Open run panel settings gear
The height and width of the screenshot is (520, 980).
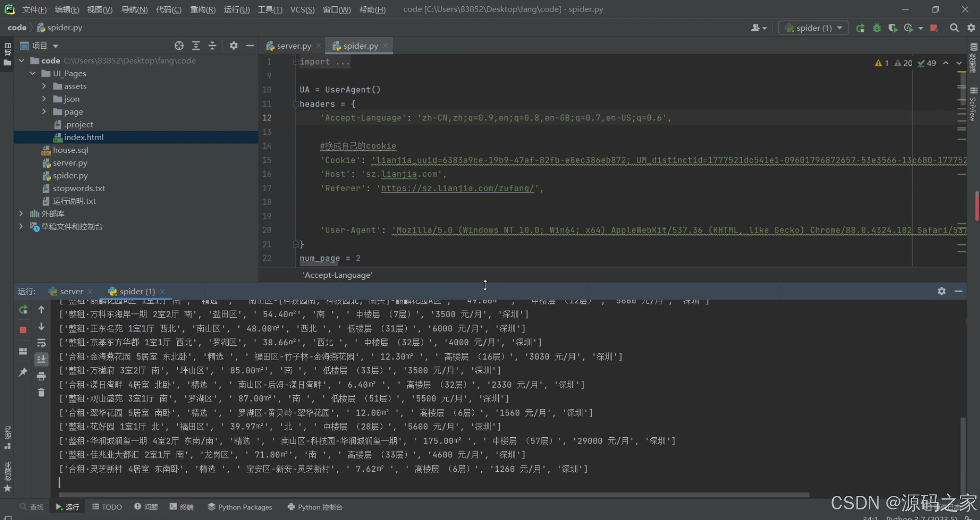coord(941,291)
